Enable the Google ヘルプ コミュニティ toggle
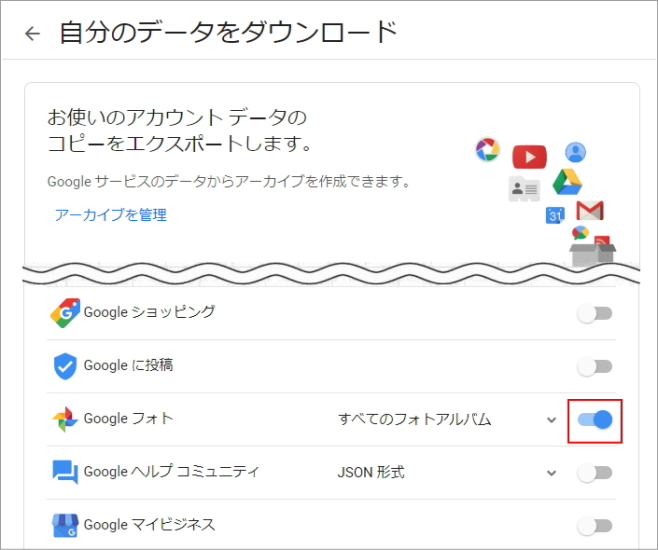The image size is (658, 550). pyautogui.click(x=595, y=473)
